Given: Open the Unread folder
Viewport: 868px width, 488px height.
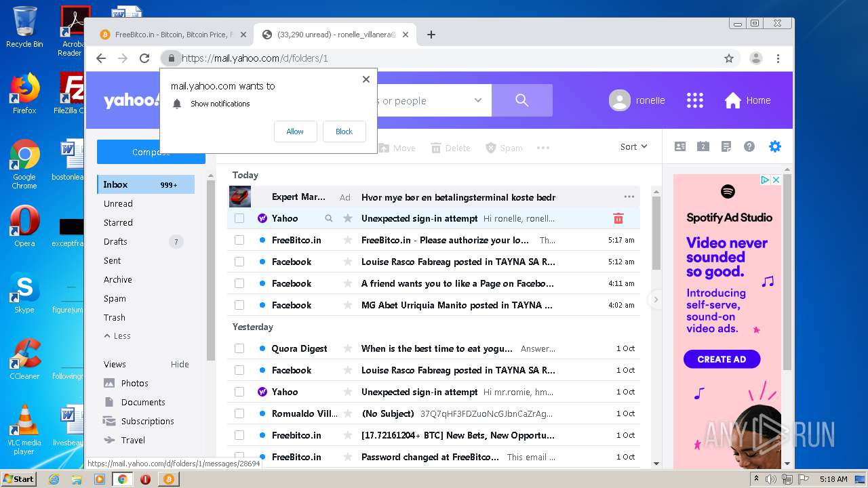Looking at the screenshot, I should click(118, 203).
